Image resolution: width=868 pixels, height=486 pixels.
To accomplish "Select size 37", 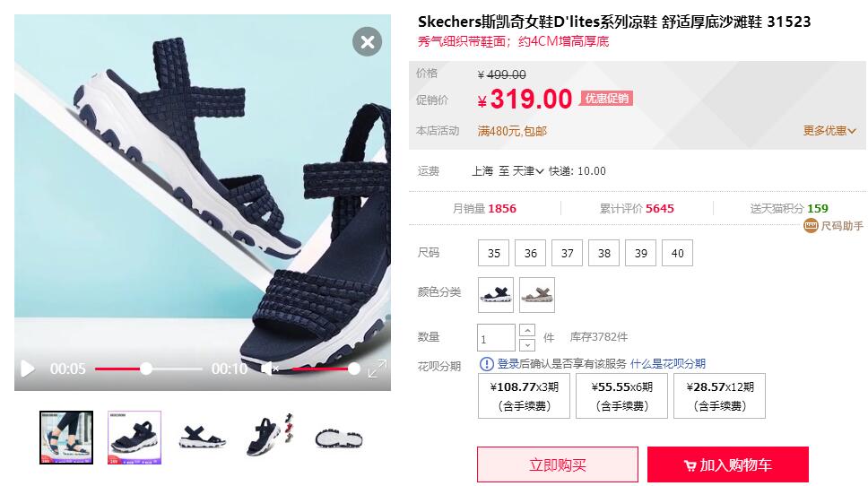I will point(568,253).
